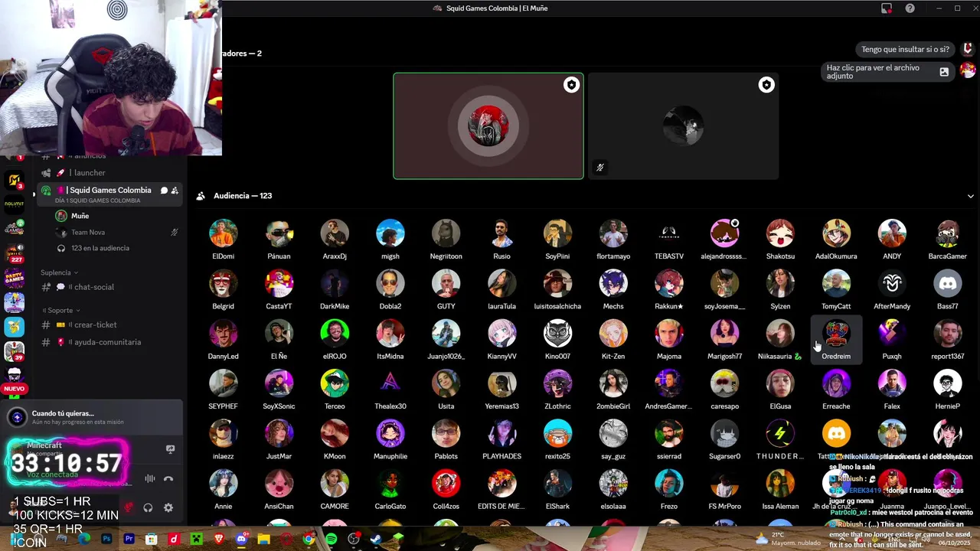Image resolution: width=980 pixels, height=551 pixels.
Task: Open the yellow banana server icon
Action: click(x=15, y=327)
